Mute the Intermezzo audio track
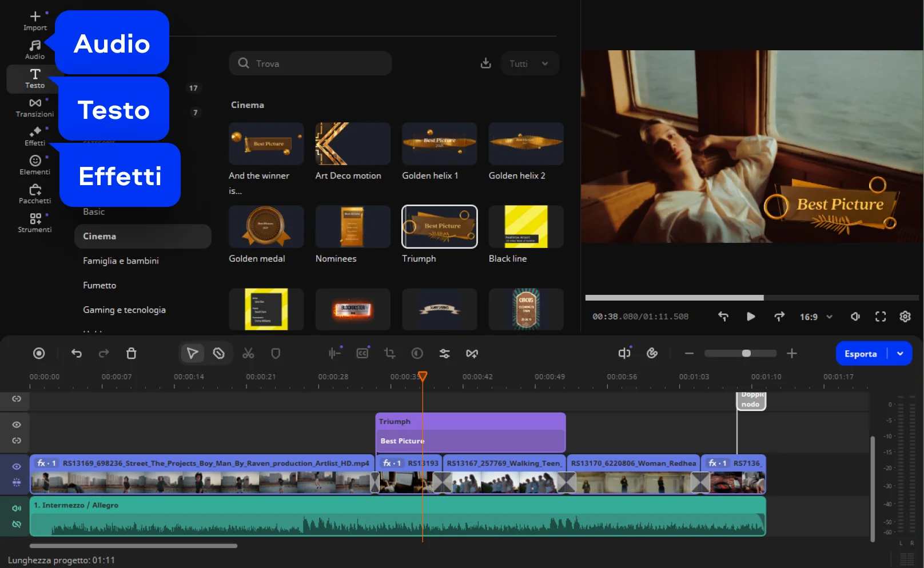The width and height of the screenshot is (924, 568). point(17,508)
